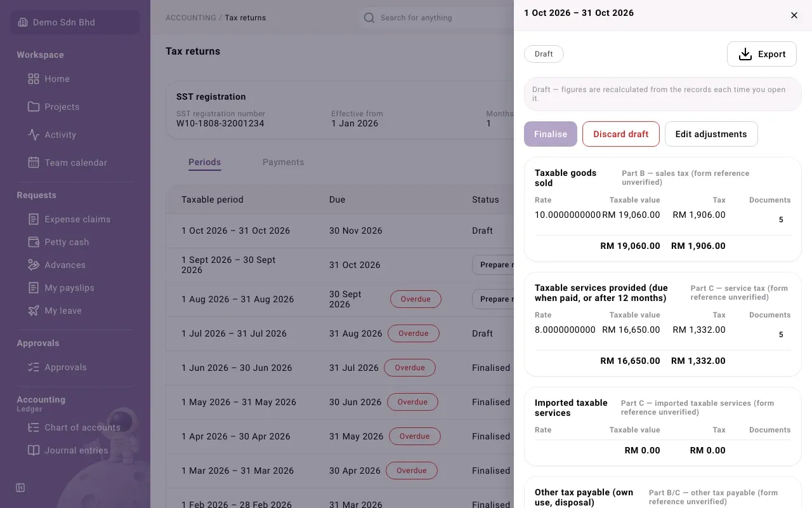
Task: Select the Periods tab
Action: click(x=204, y=162)
